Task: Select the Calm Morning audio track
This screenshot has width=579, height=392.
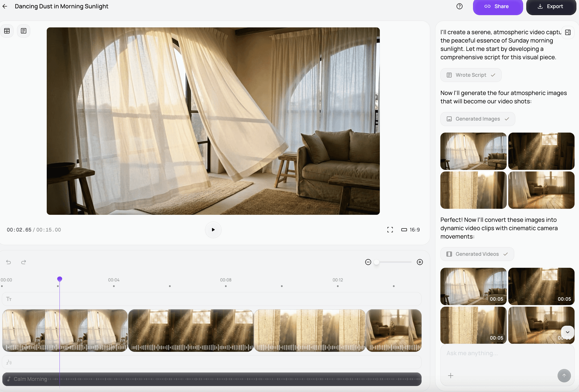Action: pyautogui.click(x=212, y=379)
